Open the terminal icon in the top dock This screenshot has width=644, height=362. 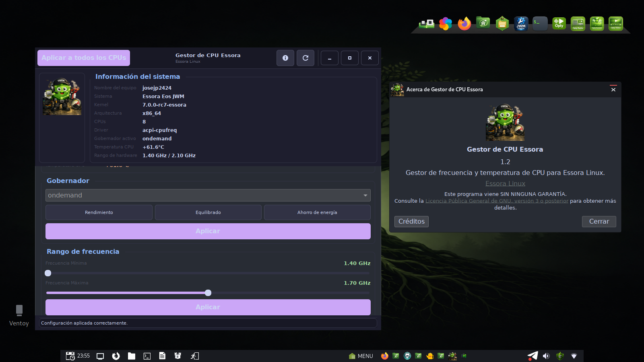pyautogui.click(x=540, y=24)
